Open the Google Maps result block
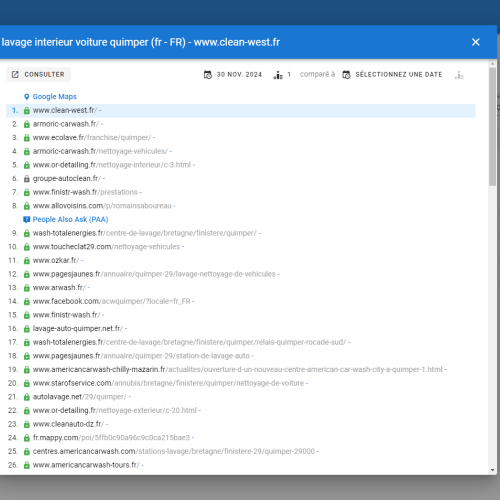500x500 pixels. pyautogui.click(x=55, y=97)
